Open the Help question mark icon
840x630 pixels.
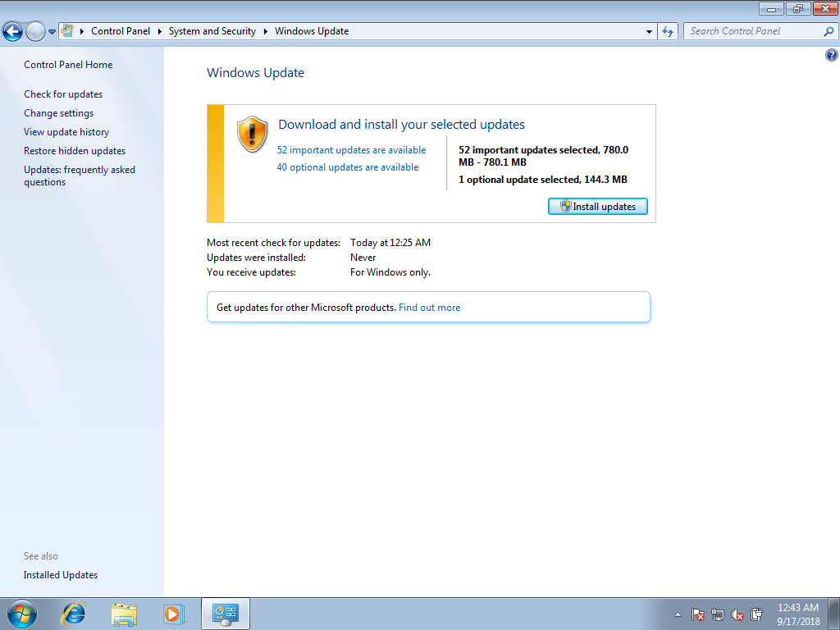pos(832,55)
